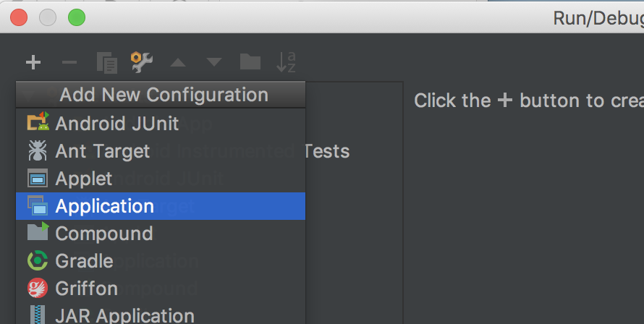The height and width of the screenshot is (324, 644).
Task: Click the Copy Configuration icon
Action: tap(106, 63)
